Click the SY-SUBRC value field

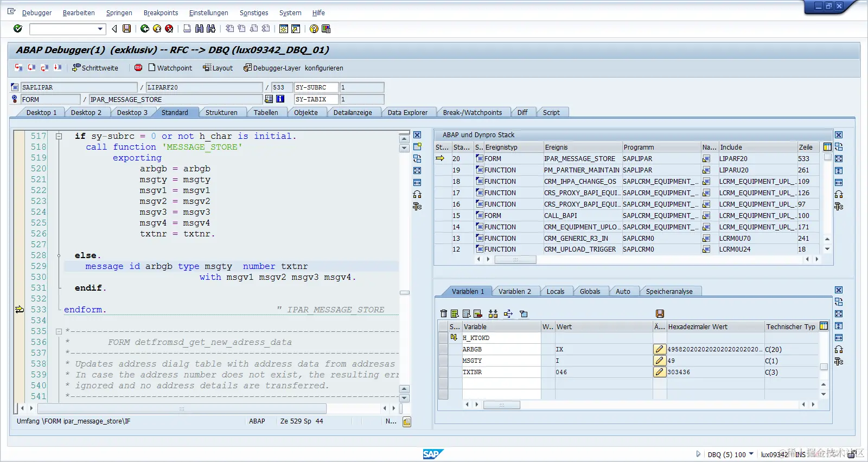(x=362, y=87)
